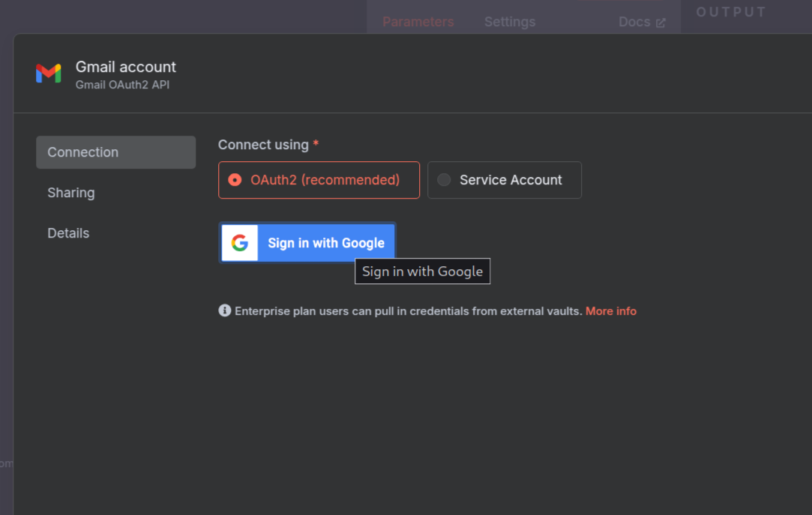Go to the Details section
This screenshot has height=515, width=812.
coord(68,233)
